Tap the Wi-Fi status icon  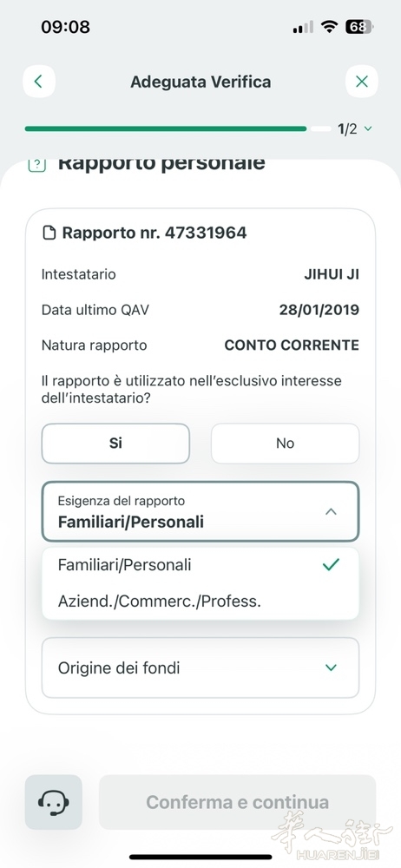click(x=332, y=27)
